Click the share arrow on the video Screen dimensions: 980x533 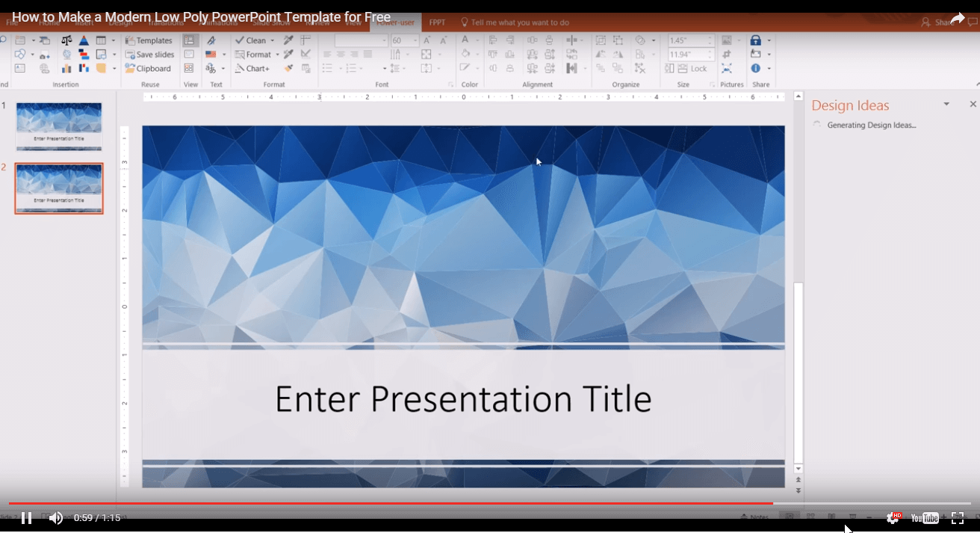pyautogui.click(x=958, y=19)
